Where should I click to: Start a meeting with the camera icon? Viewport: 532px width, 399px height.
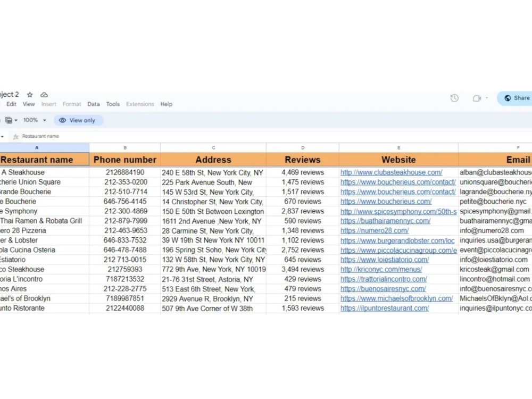477,98
